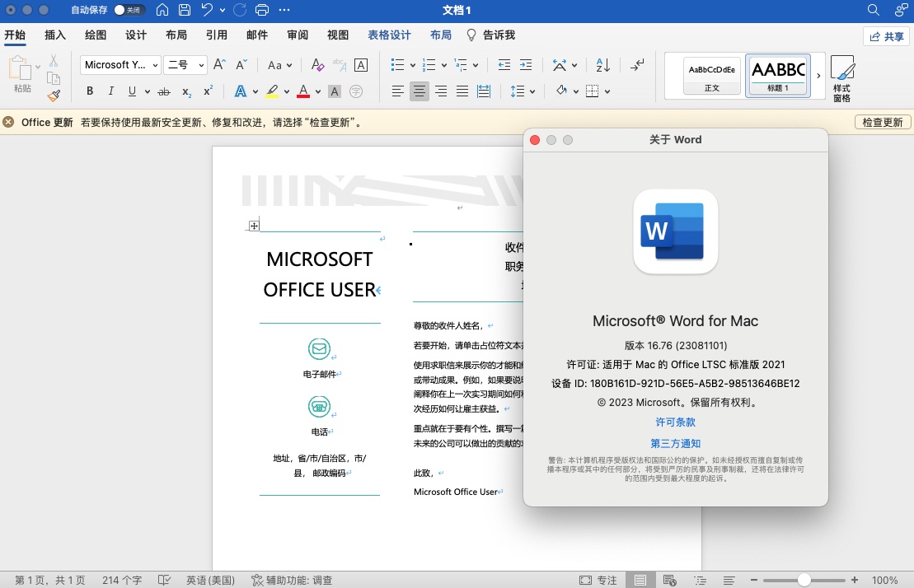This screenshot has height=588, width=914.
Task: Adjust the zoom slider in status bar
Action: [804, 580]
